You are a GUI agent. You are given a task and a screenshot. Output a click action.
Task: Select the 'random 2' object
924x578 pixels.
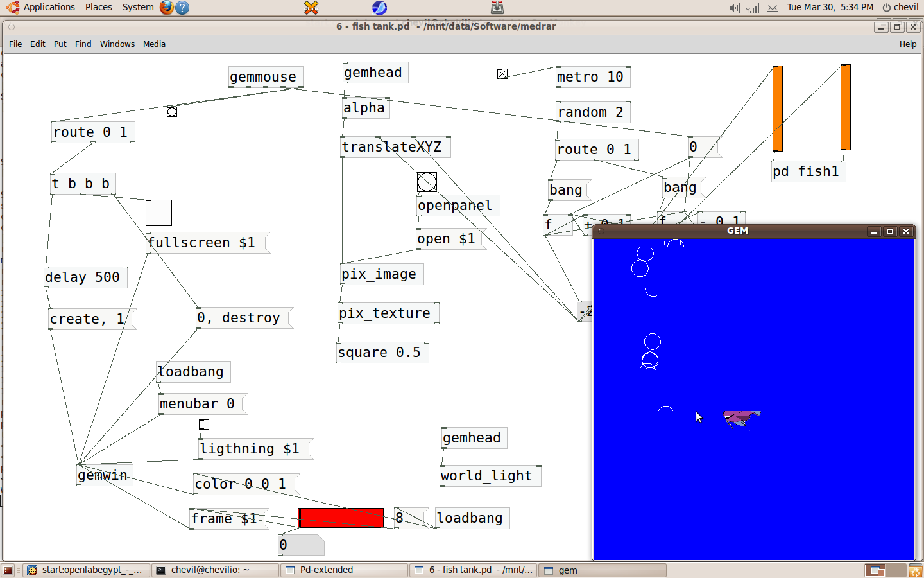593,112
